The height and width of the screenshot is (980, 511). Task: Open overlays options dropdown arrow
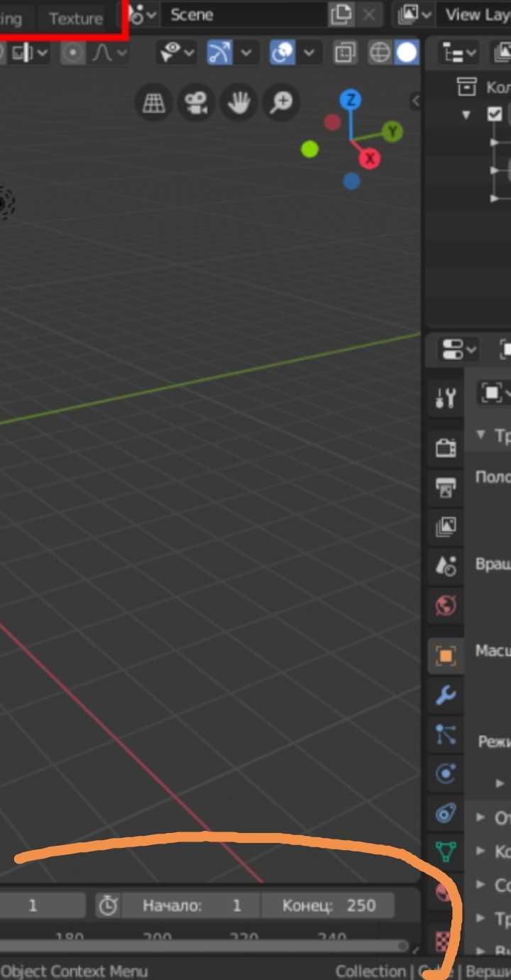[309, 53]
